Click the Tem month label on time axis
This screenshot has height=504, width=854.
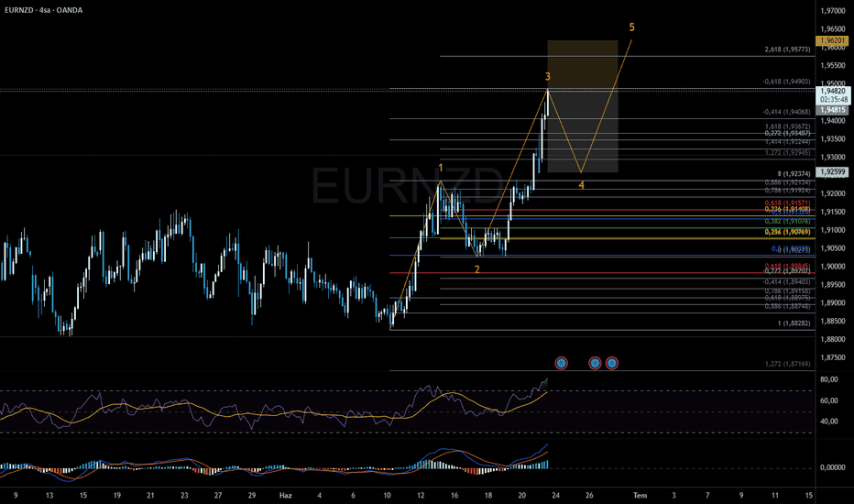[x=640, y=495]
